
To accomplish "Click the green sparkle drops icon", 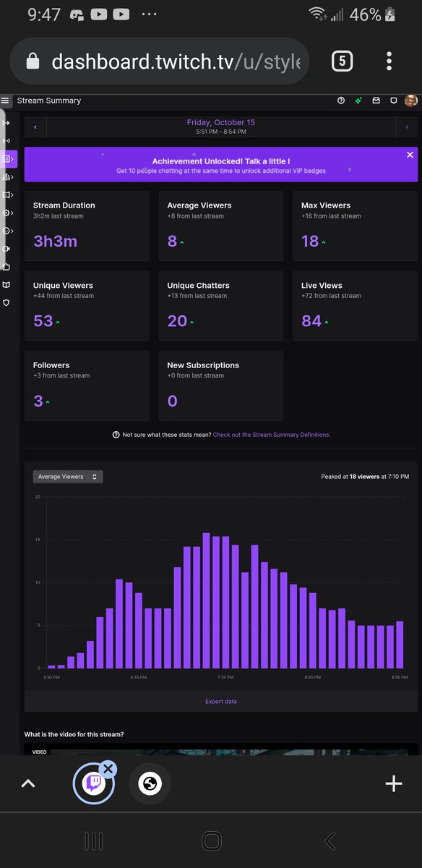I will coord(358,101).
